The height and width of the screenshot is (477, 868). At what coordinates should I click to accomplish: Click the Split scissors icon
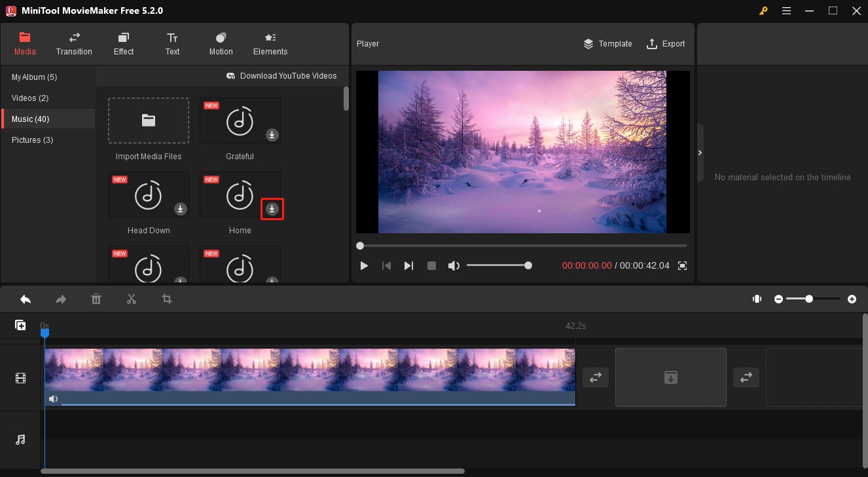(x=132, y=299)
